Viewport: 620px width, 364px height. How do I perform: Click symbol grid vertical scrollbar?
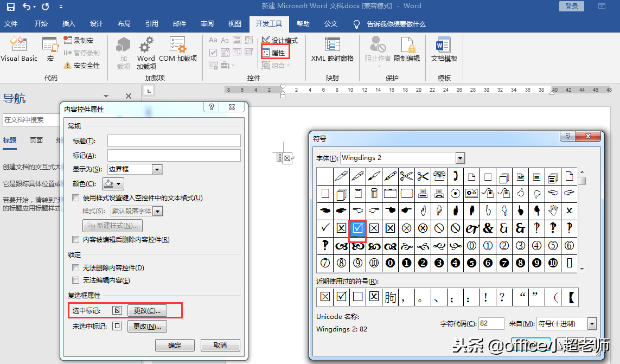581,220
